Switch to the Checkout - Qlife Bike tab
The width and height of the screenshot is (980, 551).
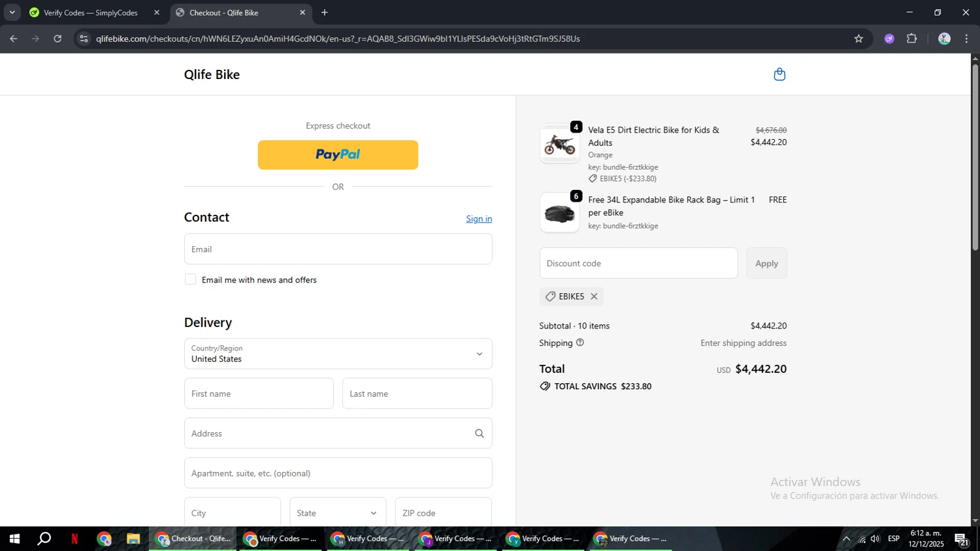click(x=240, y=12)
